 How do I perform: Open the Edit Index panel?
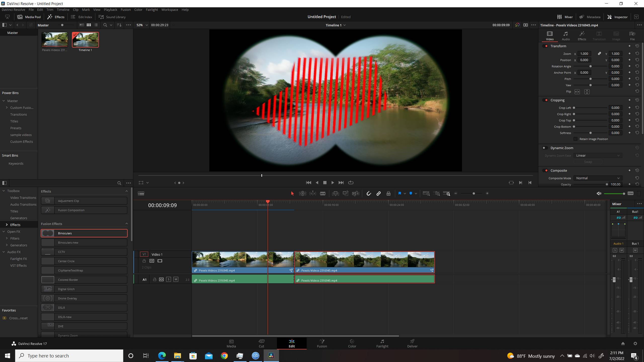pyautogui.click(x=82, y=17)
